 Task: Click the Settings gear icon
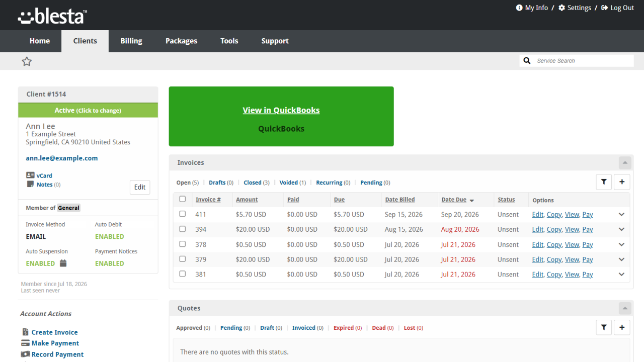[x=561, y=8]
